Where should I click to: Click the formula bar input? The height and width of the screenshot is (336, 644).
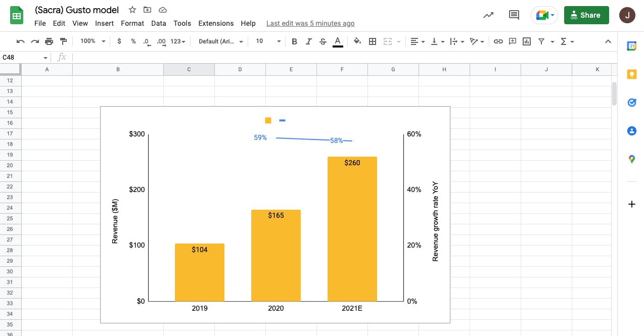[344, 58]
